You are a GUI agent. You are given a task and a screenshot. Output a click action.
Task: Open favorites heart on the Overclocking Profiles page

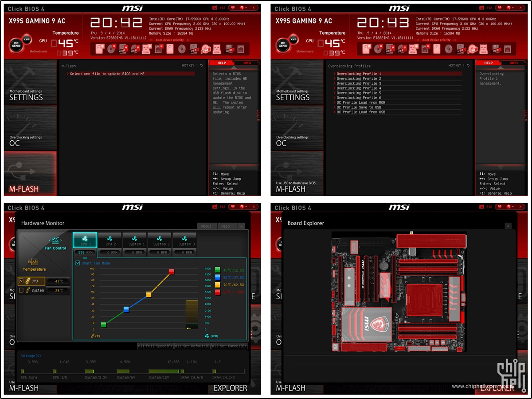501,8
